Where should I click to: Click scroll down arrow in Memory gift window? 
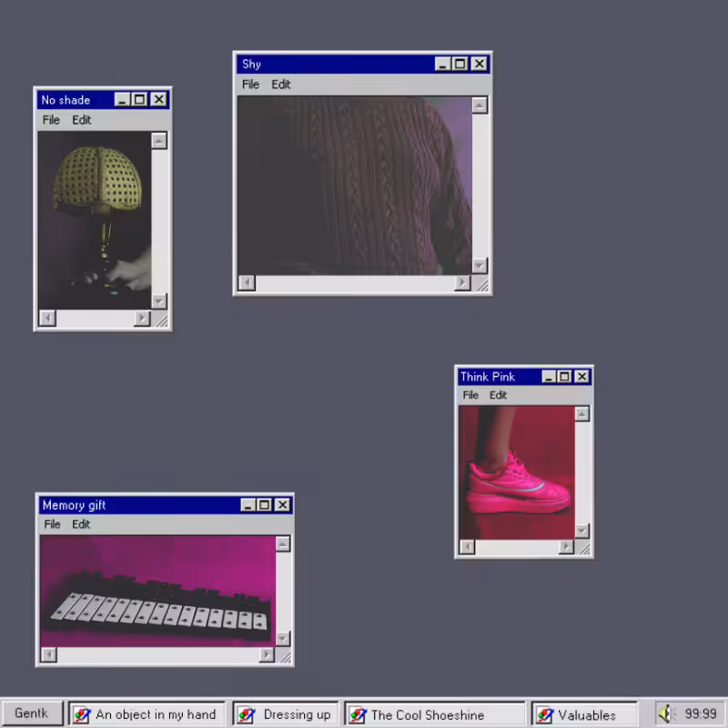tap(283, 639)
